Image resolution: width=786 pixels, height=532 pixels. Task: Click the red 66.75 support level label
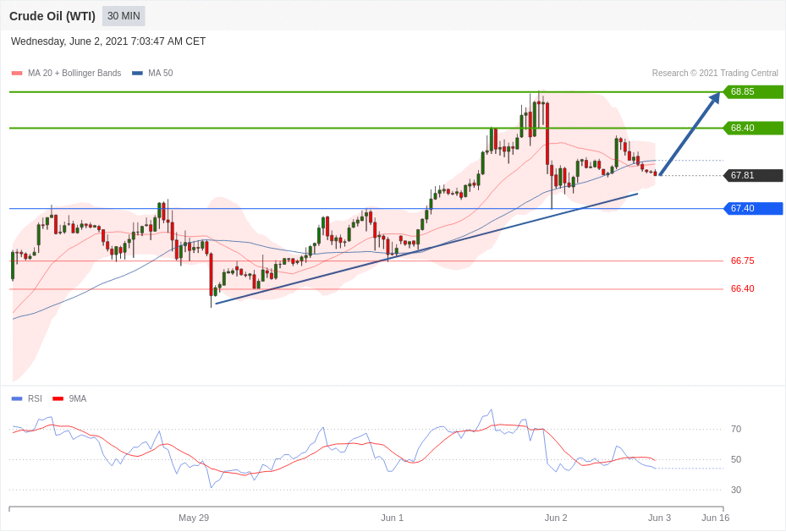pyautogui.click(x=742, y=261)
